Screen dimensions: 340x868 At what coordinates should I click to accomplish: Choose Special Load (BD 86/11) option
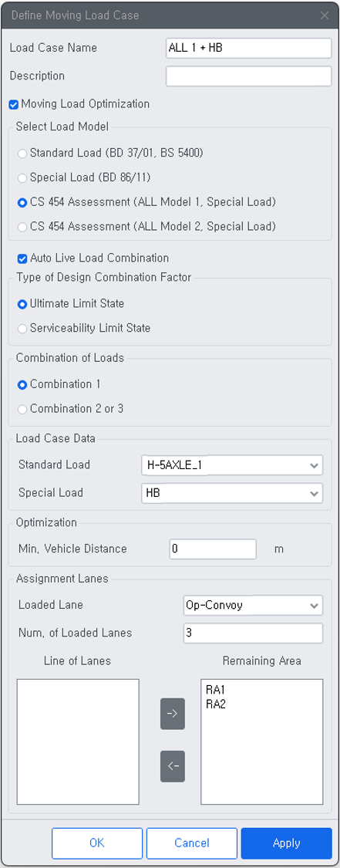[22, 177]
